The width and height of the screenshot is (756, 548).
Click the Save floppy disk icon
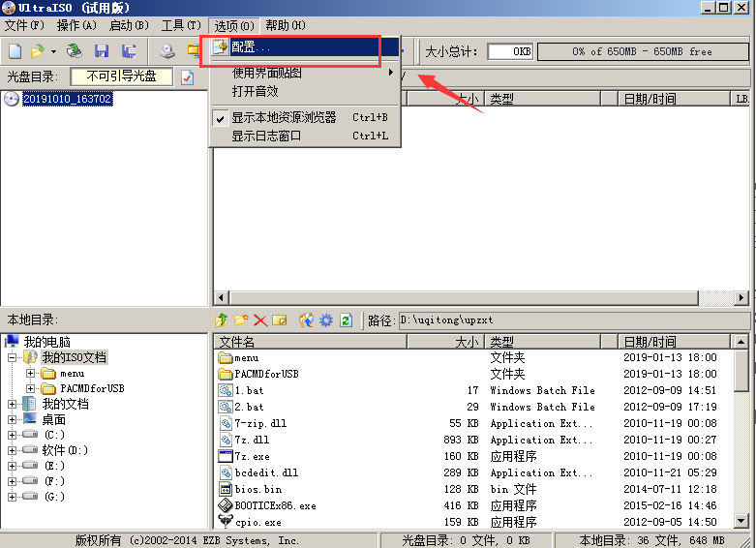tap(102, 51)
